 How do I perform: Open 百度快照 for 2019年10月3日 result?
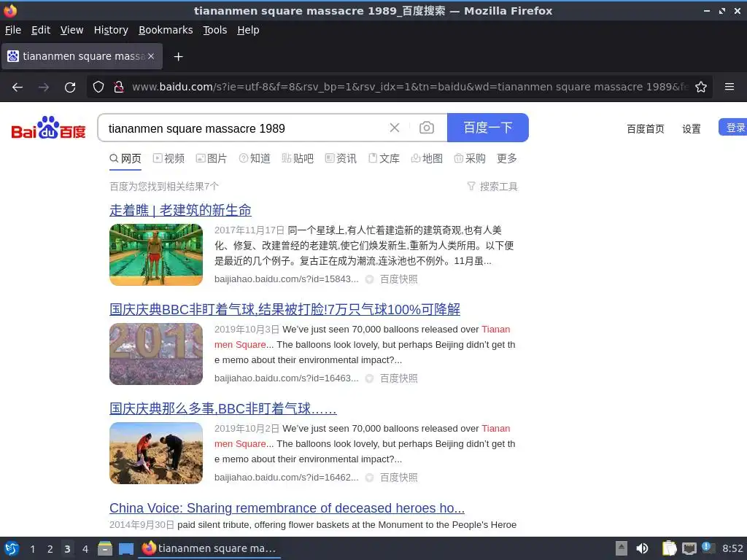[399, 378]
